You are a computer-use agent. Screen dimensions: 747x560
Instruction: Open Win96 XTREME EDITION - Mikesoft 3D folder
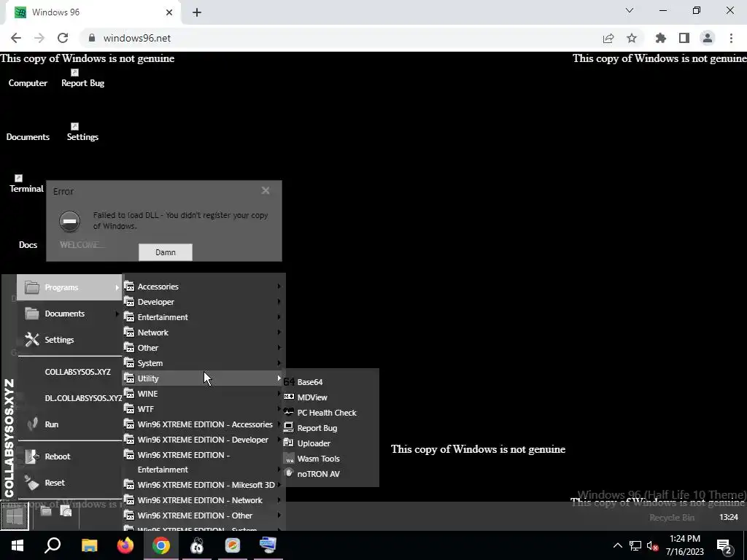click(x=204, y=484)
